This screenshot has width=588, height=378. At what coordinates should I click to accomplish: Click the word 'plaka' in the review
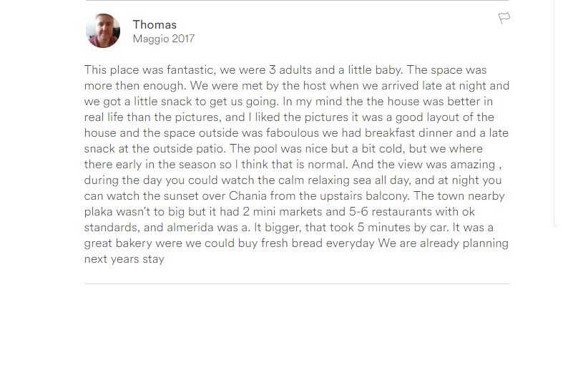coord(98,212)
